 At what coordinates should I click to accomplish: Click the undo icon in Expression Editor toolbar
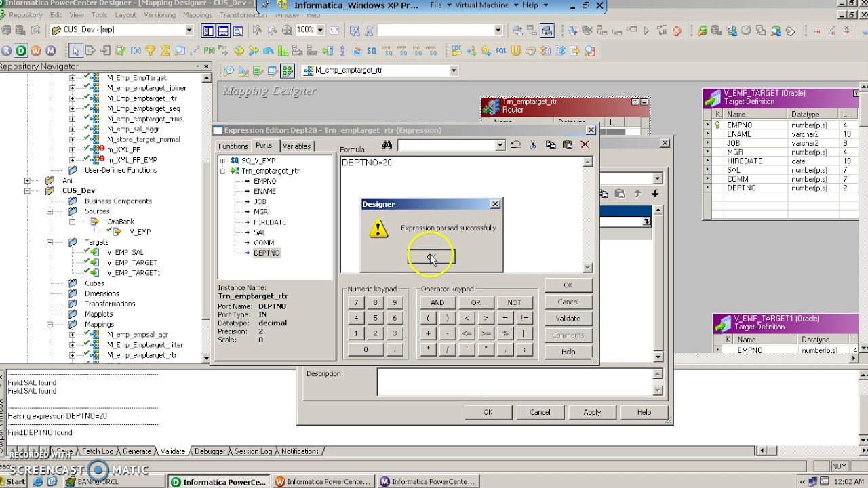515,145
